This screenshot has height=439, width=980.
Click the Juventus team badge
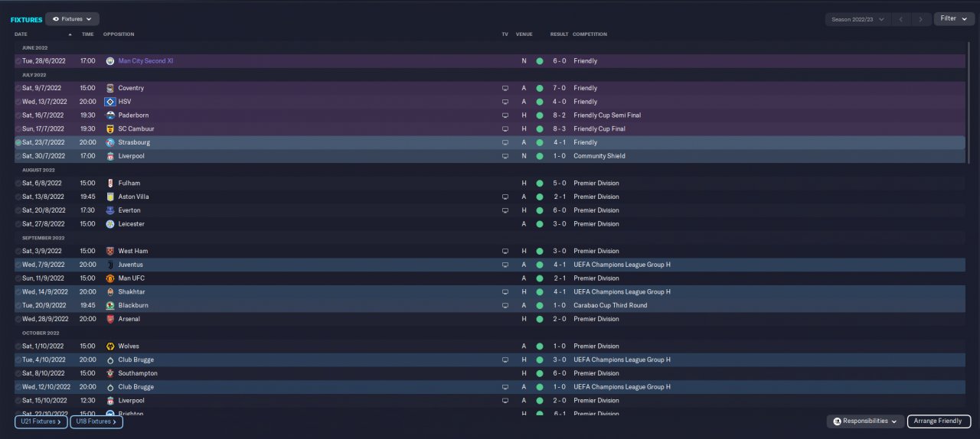[x=110, y=265]
